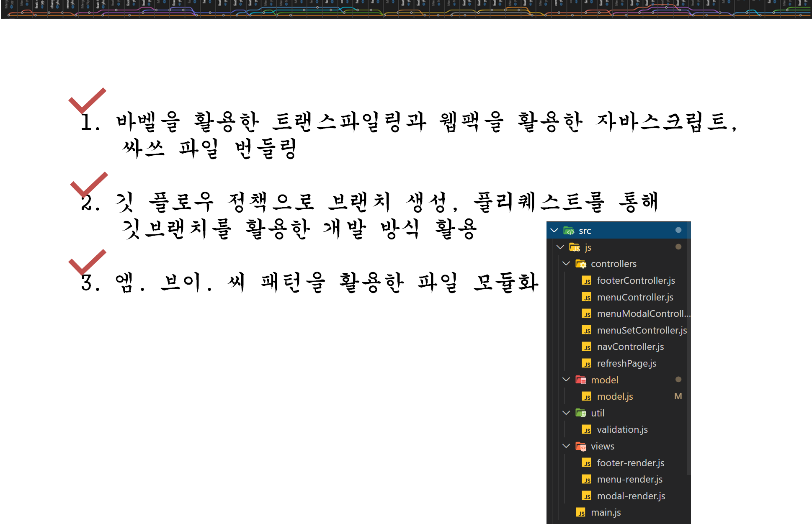Click the JS icon beside main.js
Viewport: 812px width, 524px height.
(581, 513)
